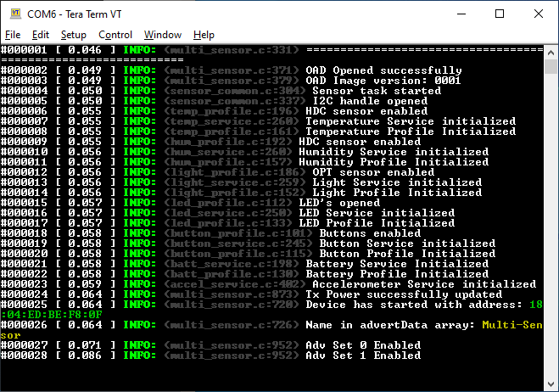Click 'Temperature Profile Initialized' text
Viewport: 559px width, 392px height.
(411, 132)
